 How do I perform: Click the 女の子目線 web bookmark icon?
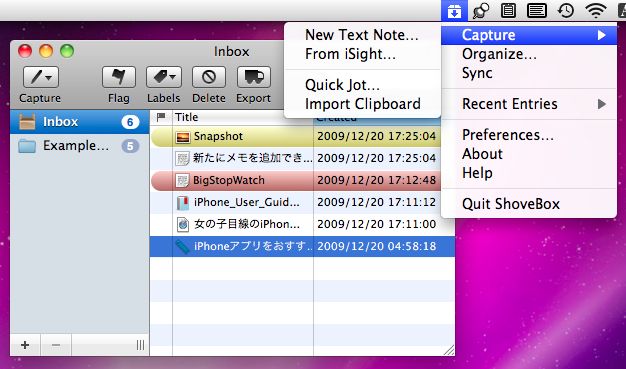pos(182,225)
